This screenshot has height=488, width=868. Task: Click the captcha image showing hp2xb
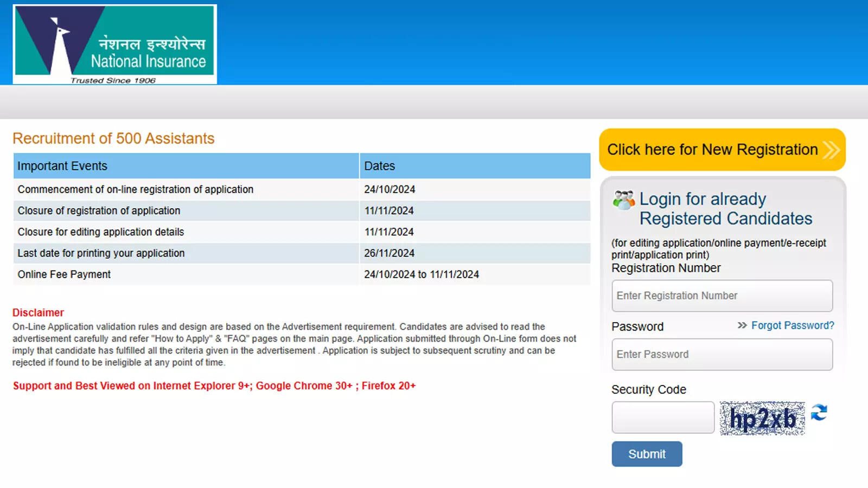tap(762, 418)
